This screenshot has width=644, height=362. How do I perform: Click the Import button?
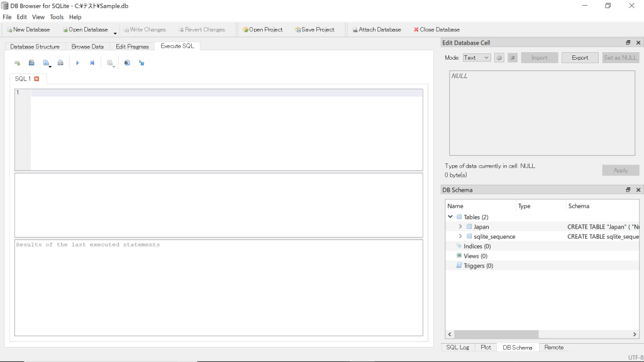pyautogui.click(x=539, y=58)
